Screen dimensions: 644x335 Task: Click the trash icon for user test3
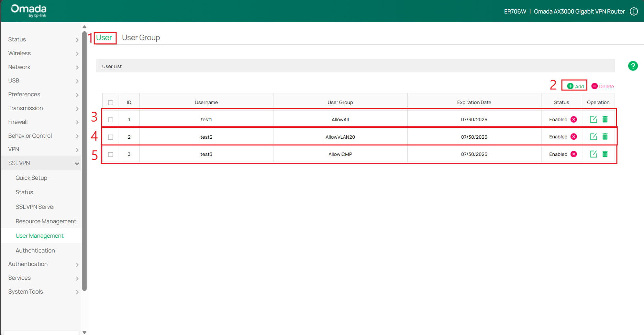tap(605, 154)
